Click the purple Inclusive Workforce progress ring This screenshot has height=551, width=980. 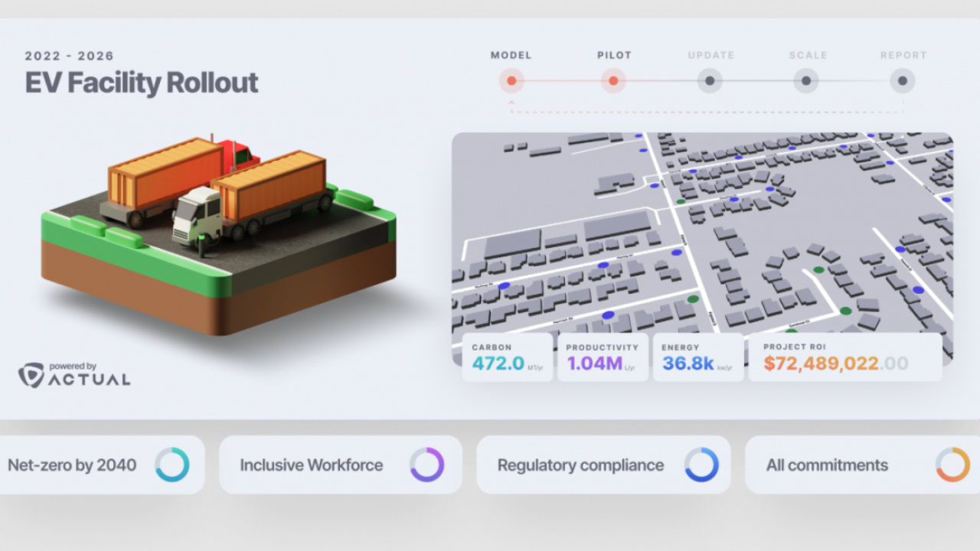tap(426, 465)
